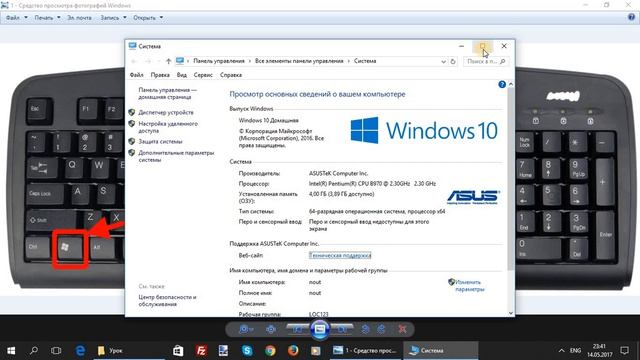This screenshot has height=360, width=640.
Task: Click taskbar search icon
Action: click(x=34, y=351)
